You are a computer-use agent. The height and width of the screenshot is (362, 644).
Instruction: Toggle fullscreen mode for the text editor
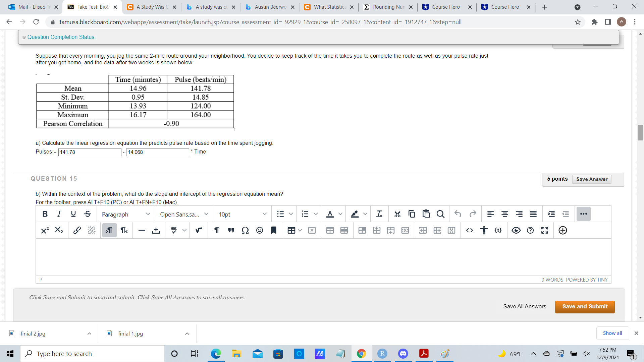pyautogui.click(x=545, y=230)
